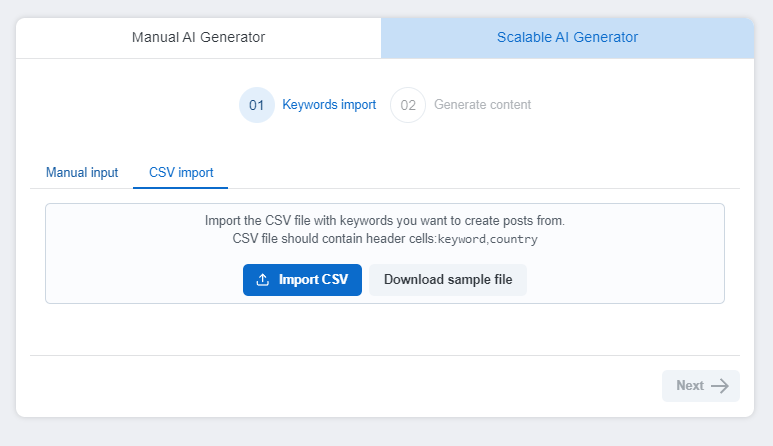The width and height of the screenshot is (773, 446).
Task: Click the Import CSV button
Action: click(302, 280)
